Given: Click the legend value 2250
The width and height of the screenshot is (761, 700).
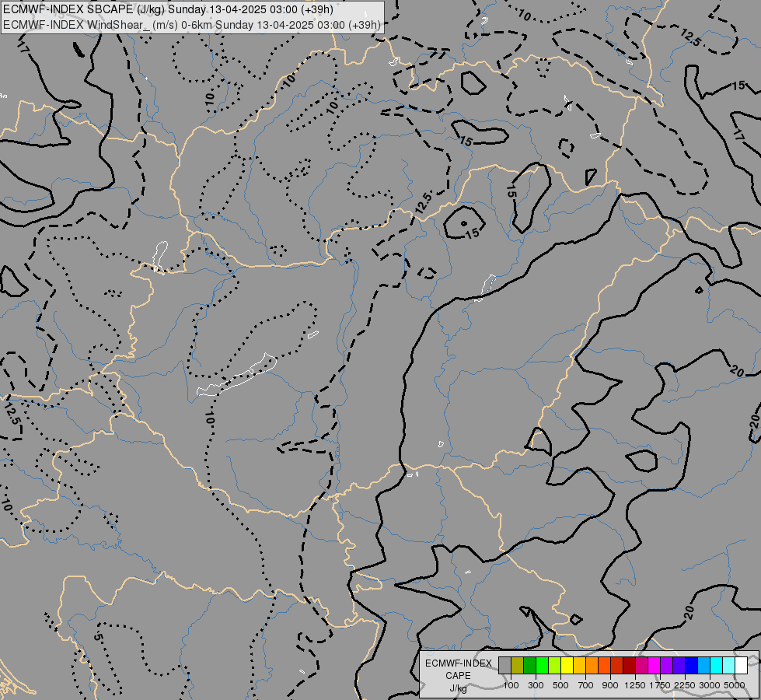Looking at the screenshot, I should pos(685,685).
